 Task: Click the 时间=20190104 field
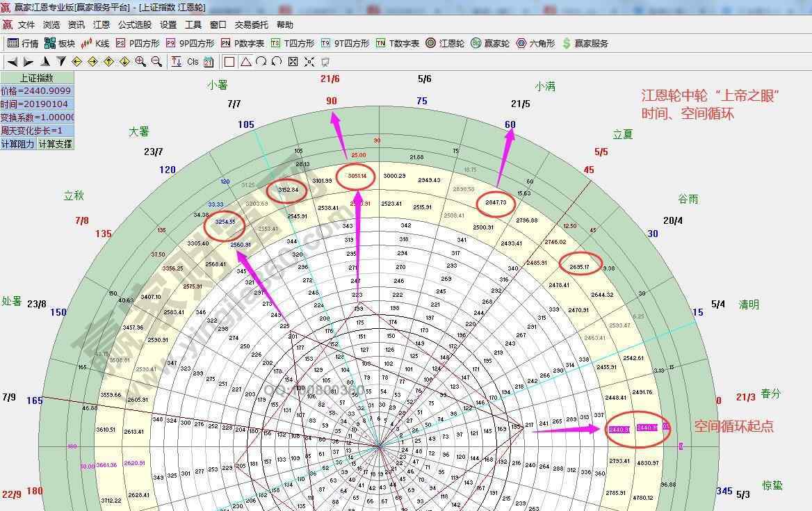coord(37,104)
